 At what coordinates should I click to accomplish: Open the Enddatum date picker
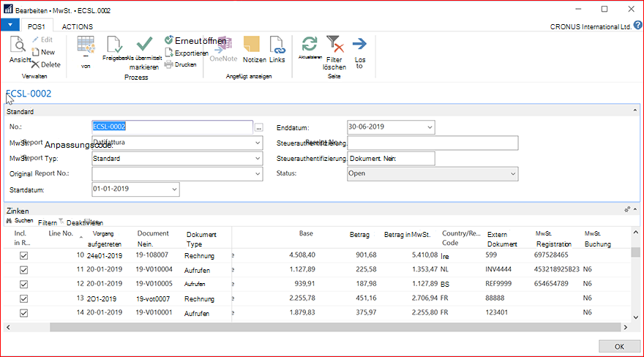[430, 127]
